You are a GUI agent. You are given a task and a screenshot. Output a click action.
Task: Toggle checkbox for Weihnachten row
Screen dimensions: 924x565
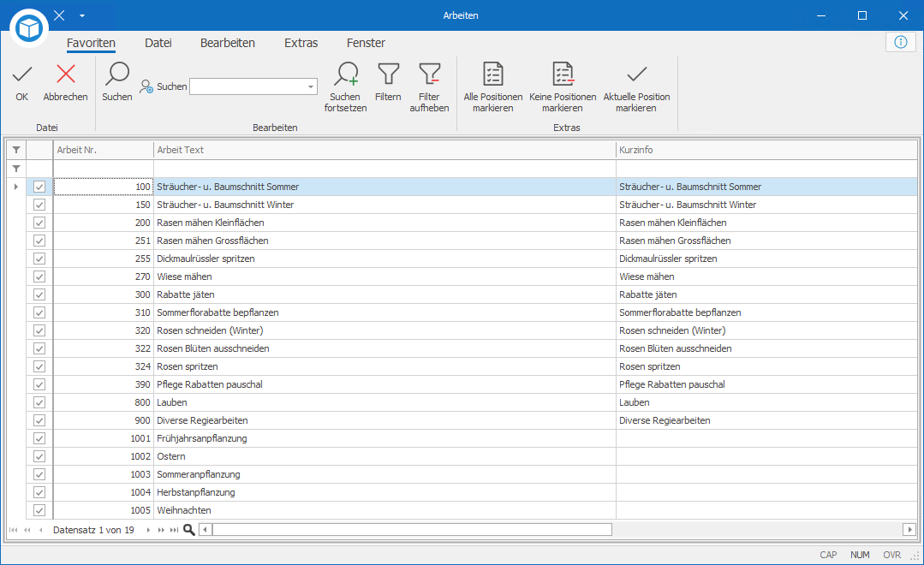[39, 510]
